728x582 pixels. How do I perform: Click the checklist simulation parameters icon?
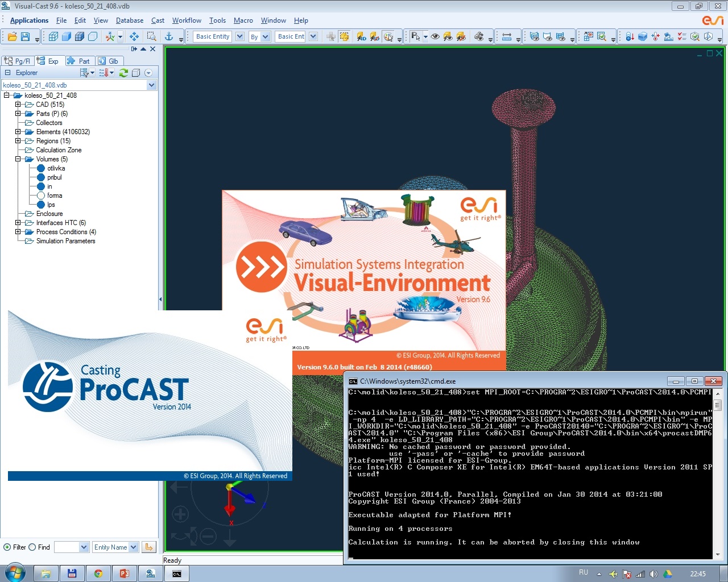coord(682,36)
